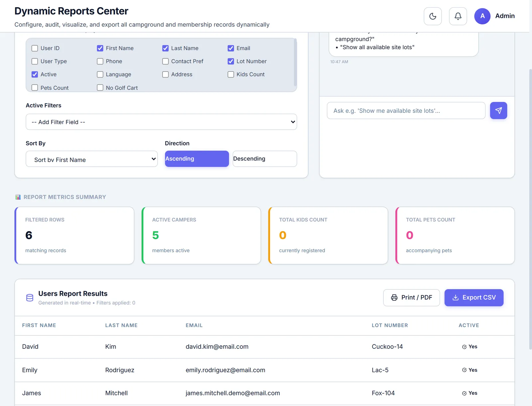The width and height of the screenshot is (532, 406).
Task: Click the Cuckoo-14 lot number
Action: click(387, 347)
